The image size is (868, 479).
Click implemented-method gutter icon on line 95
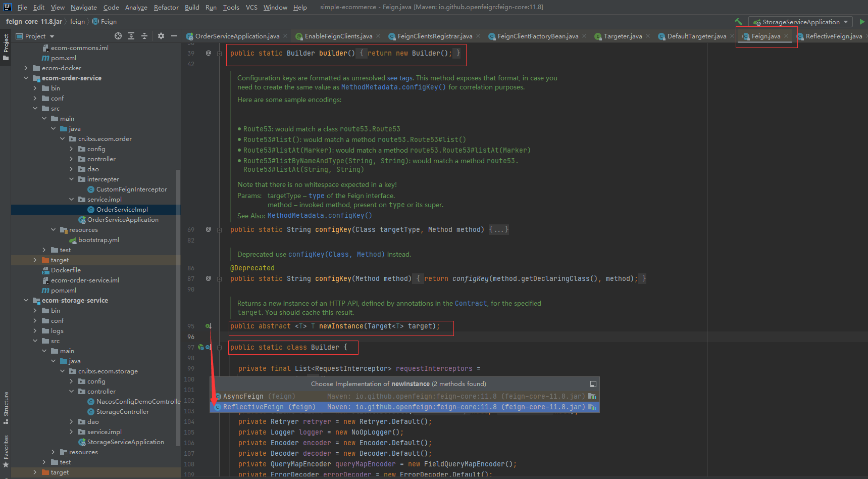(x=208, y=326)
